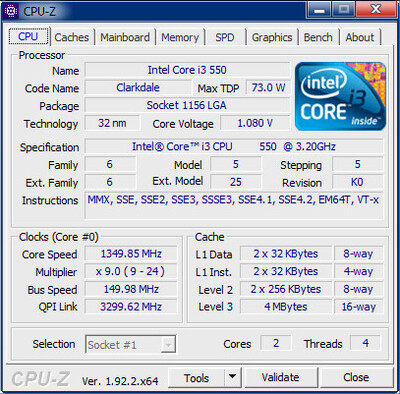Click the Threads count value '4'

click(365, 343)
